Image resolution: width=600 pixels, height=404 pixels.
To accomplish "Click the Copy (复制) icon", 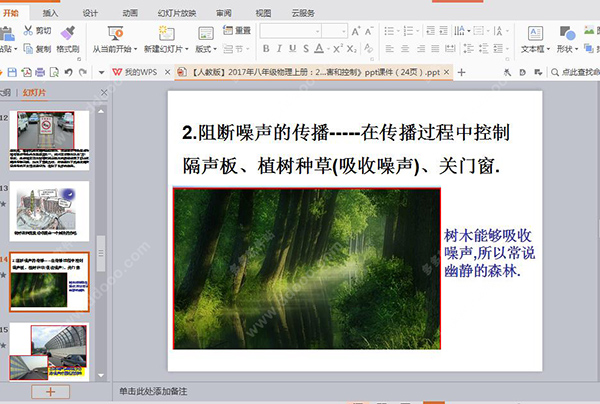I will click(28, 49).
